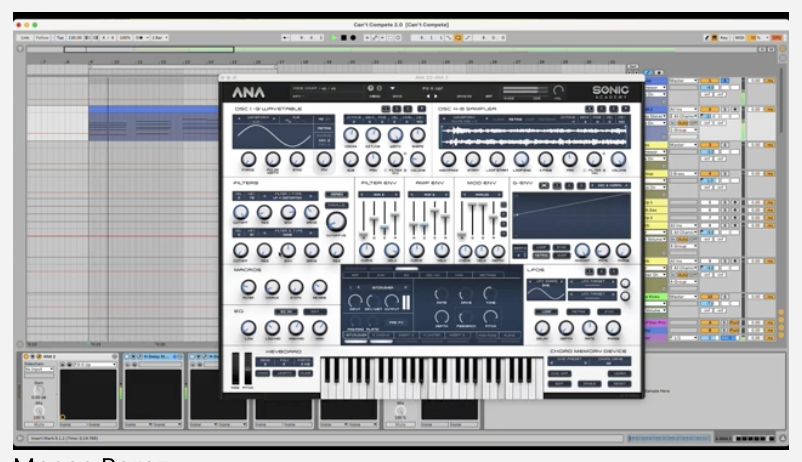Open the Filter 2 Type selector
This screenshot has width=802, height=462.
[288, 233]
